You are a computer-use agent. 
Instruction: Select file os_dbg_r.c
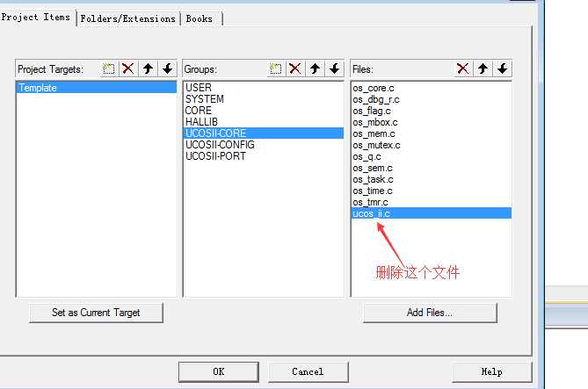click(x=432, y=99)
